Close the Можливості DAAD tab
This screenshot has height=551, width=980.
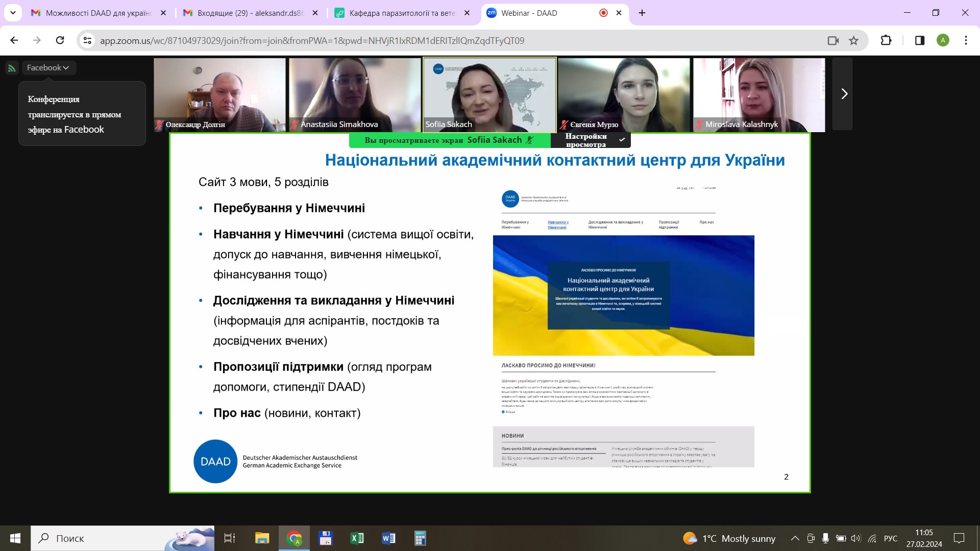click(163, 13)
